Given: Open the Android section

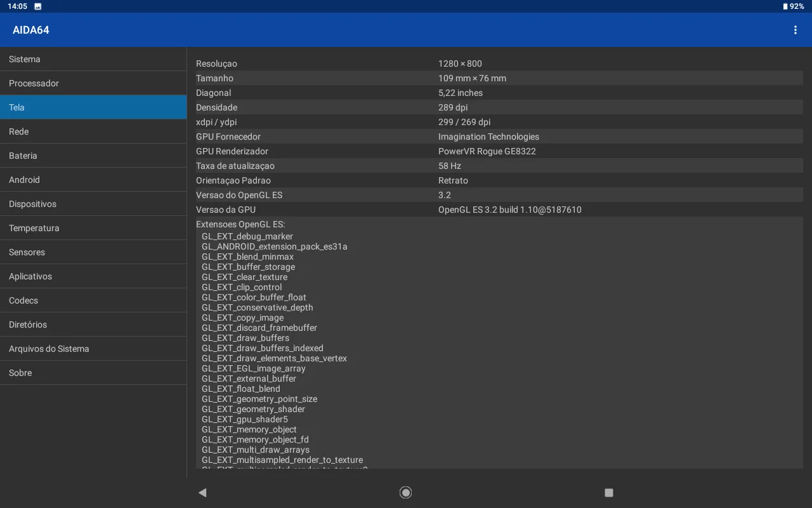Looking at the screenshot, I should click(93, 180).
